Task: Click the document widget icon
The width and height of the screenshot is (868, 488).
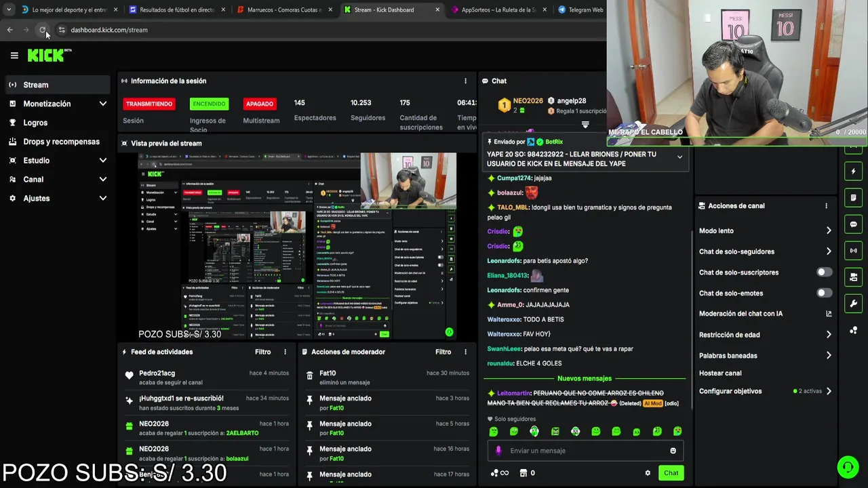Action: [853, 198]
